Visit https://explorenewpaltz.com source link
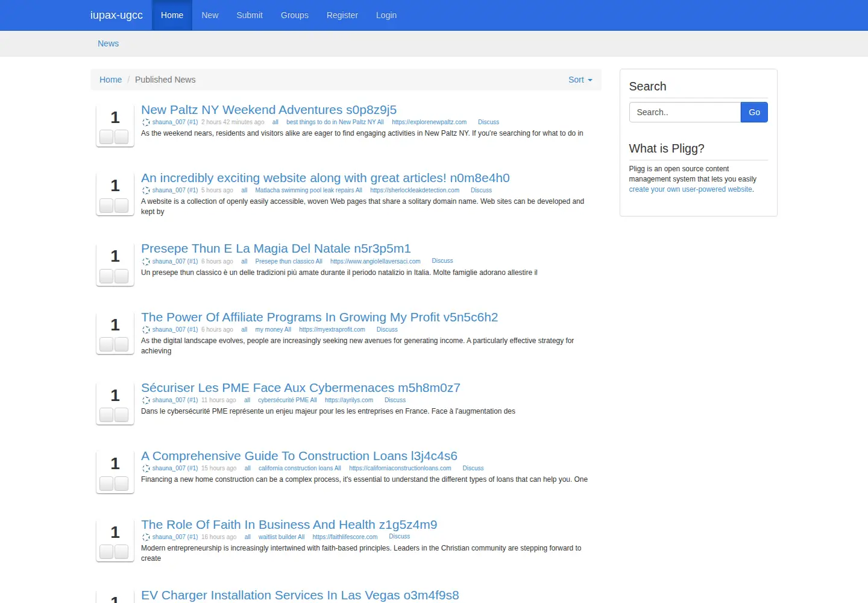The width and height of the screenshot is (868, 603). point(429,122)
